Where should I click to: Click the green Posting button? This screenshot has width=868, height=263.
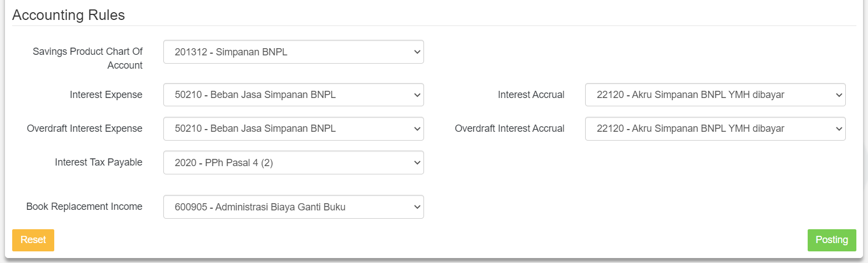coord(831,240)
